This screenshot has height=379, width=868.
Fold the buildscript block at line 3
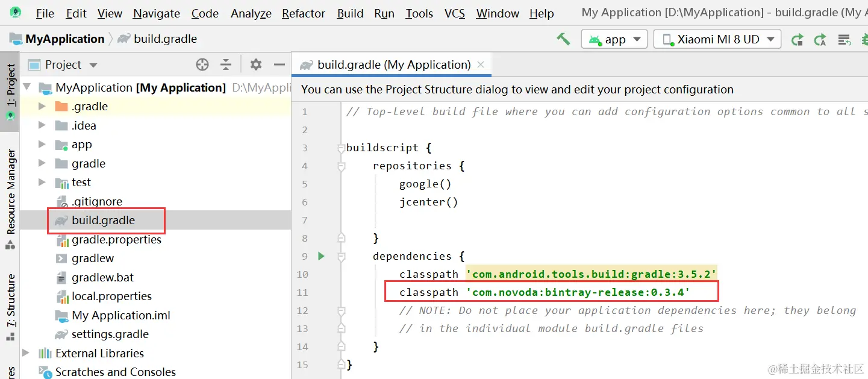[x=341, y=148]
